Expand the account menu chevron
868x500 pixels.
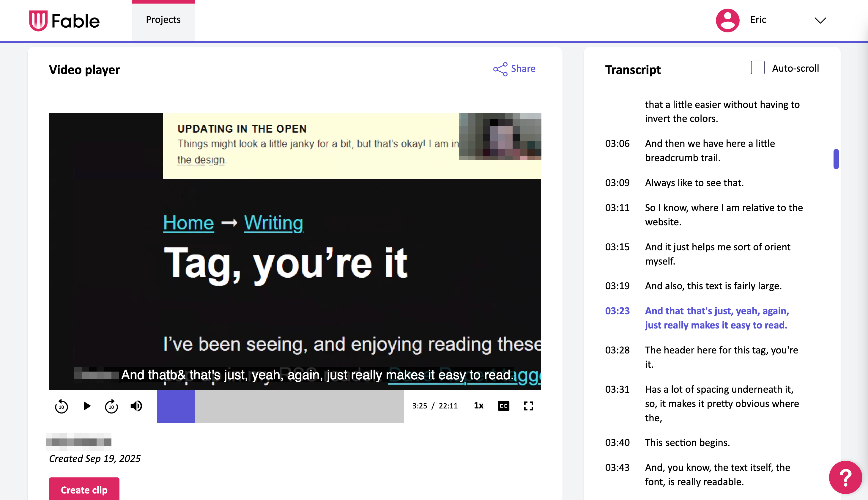[820, 21]
